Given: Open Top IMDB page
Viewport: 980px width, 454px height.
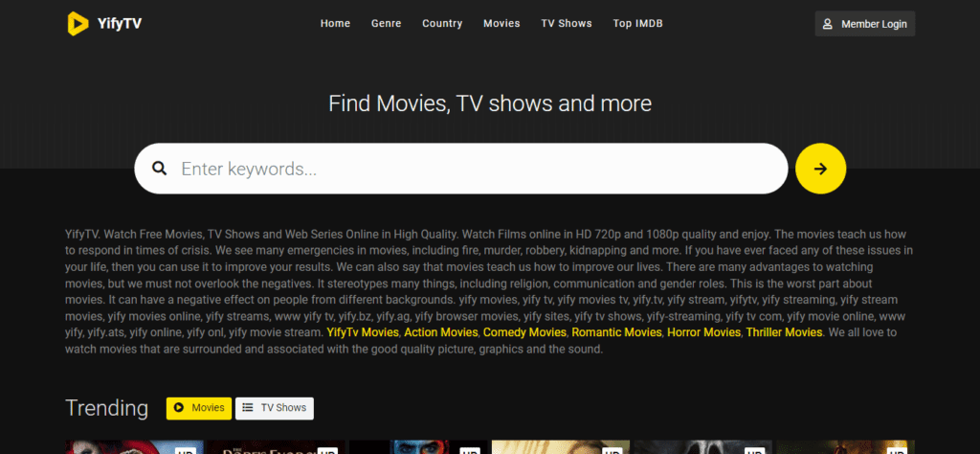Looking at the screenshot, I should click(637, 24).
